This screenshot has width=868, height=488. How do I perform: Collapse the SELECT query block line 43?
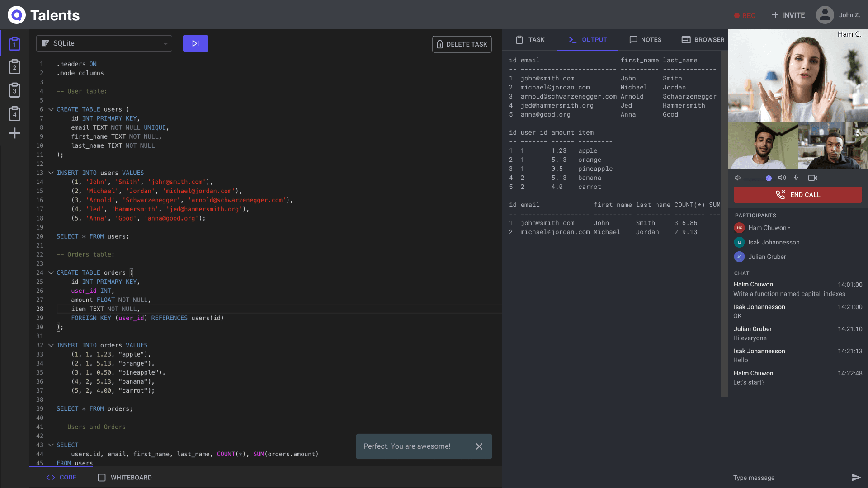click(x=51, y=445)
